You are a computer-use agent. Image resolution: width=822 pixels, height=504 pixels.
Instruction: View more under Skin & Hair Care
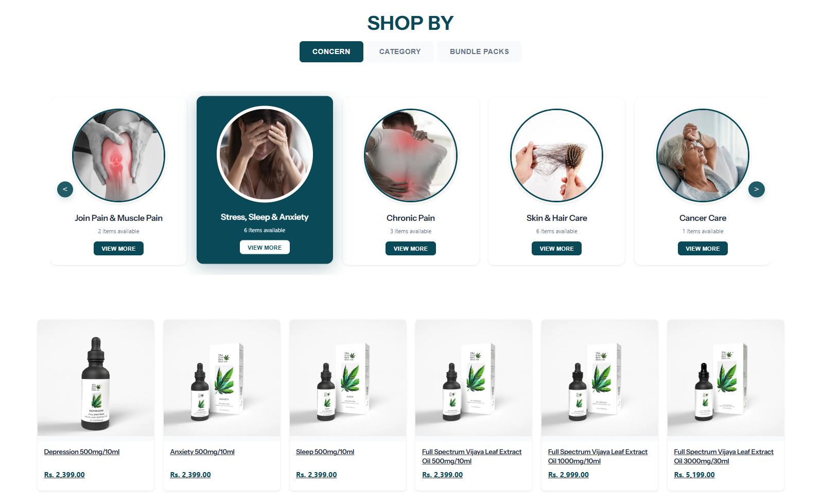[556, 249]
